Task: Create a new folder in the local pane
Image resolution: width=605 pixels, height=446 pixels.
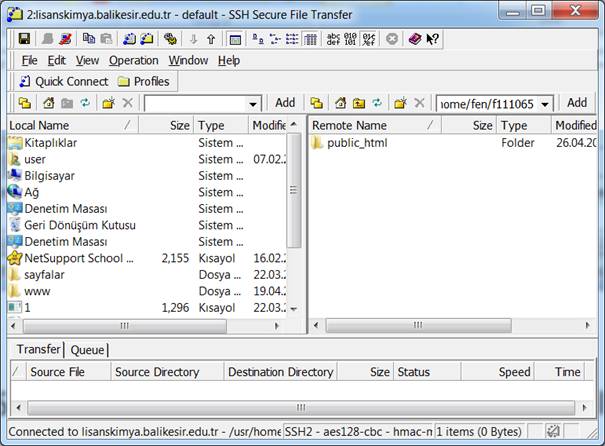Action: [108, 103]
